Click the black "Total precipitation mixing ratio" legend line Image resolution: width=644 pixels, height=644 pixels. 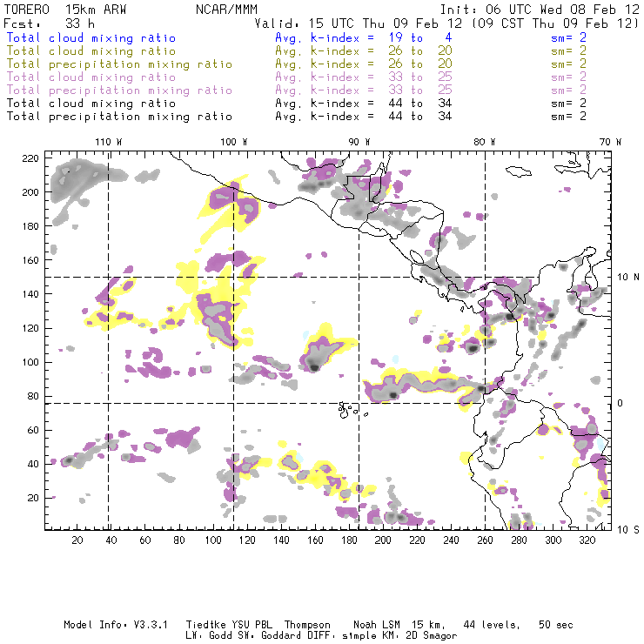point(119,117)
